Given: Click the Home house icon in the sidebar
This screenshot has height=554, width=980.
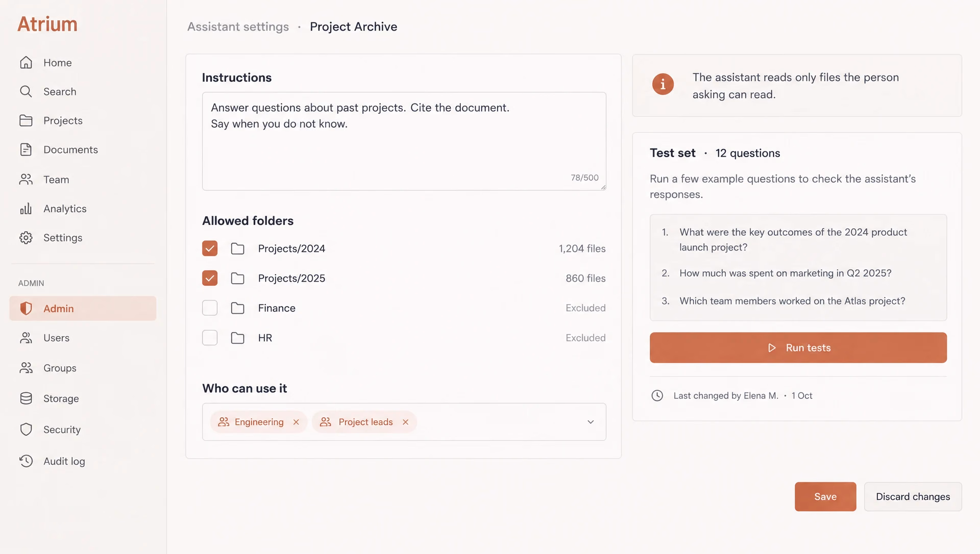Looking at the screenshot, I should click(x=26, y=62).
